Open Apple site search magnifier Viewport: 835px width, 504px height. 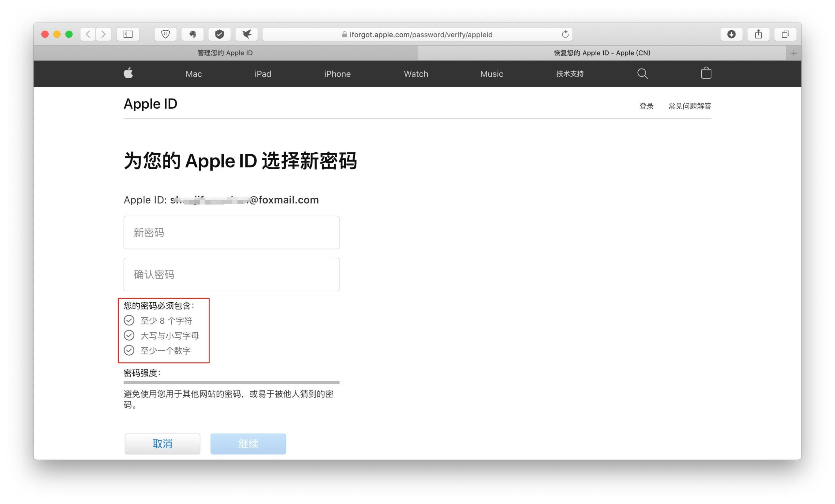(643, 73)
